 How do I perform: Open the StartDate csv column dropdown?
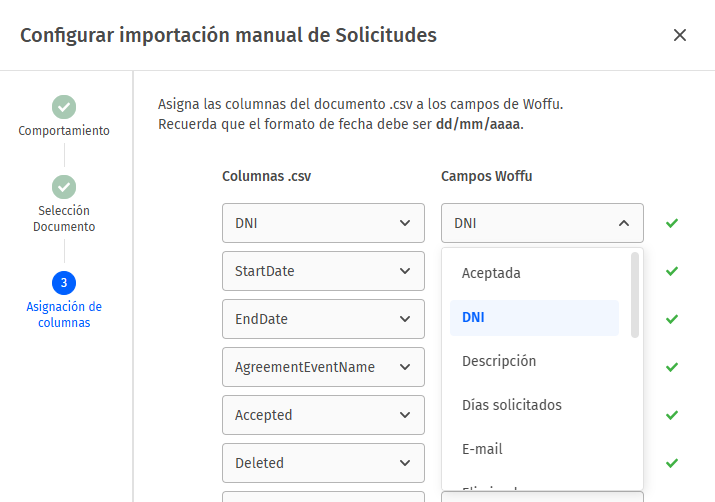point(323,271)
